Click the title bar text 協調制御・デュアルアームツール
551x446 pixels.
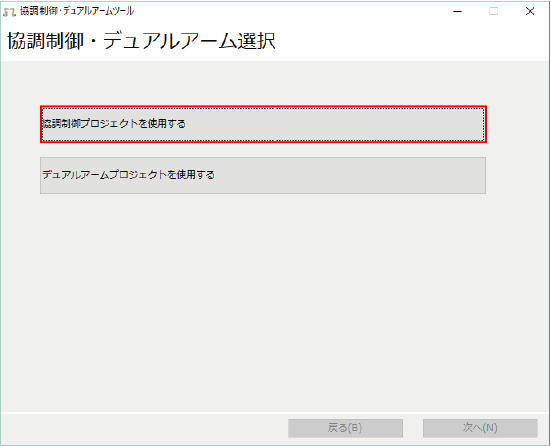(77, 11)
